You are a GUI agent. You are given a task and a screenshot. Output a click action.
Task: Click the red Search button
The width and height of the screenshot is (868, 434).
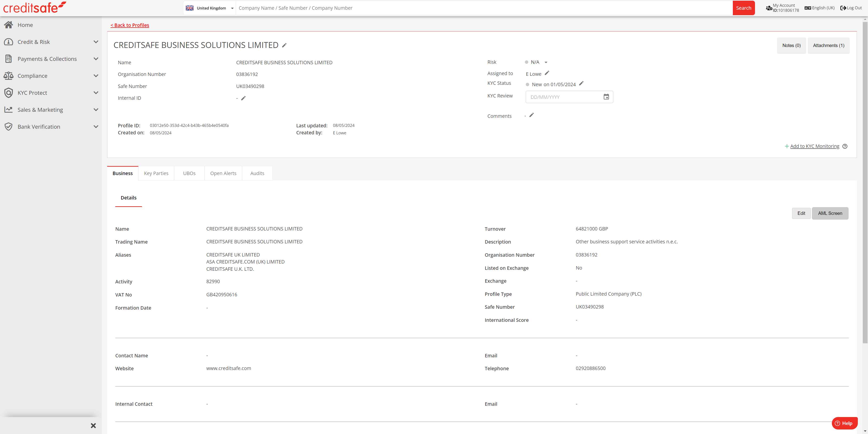point(744,8)
